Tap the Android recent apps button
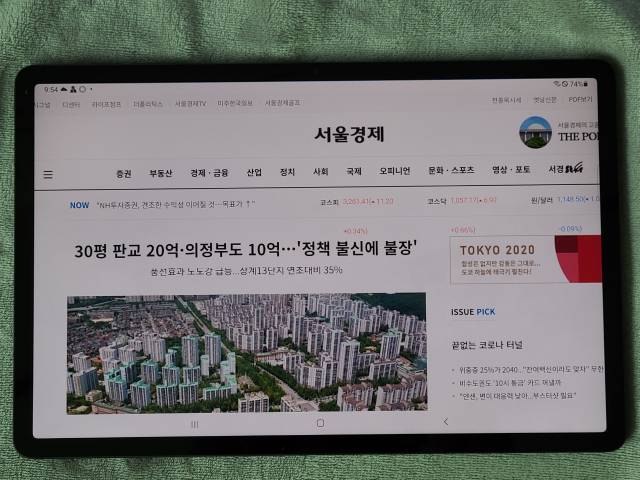The width and height of the screenshot is (640, 480). [195, 424]
